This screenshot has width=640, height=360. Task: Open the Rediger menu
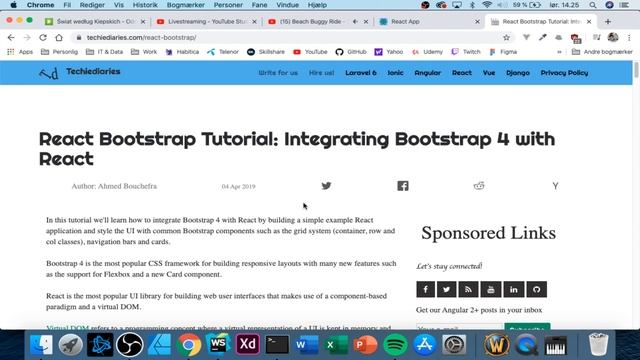tap(92, 5)
